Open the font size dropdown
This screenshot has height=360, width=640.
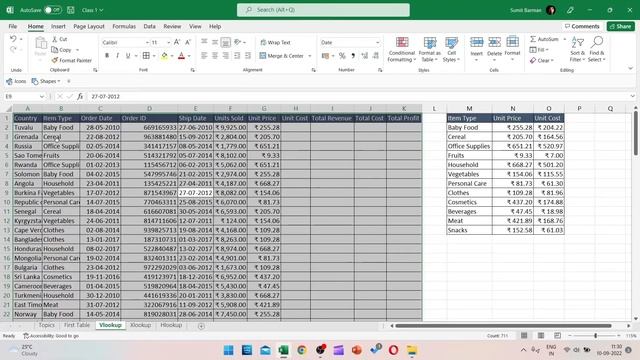(168, 42)
